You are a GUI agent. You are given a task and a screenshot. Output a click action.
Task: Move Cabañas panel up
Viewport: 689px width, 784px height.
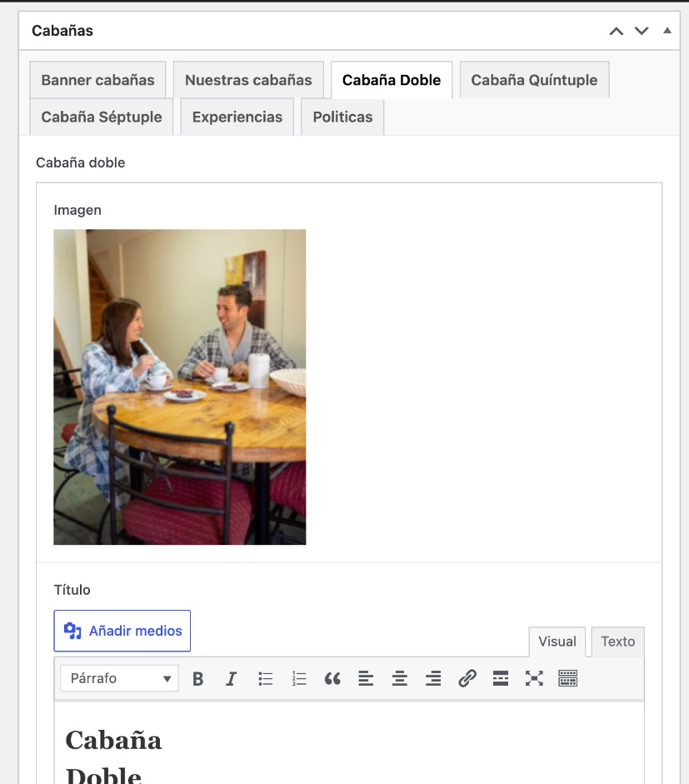[x=617, y=31]
